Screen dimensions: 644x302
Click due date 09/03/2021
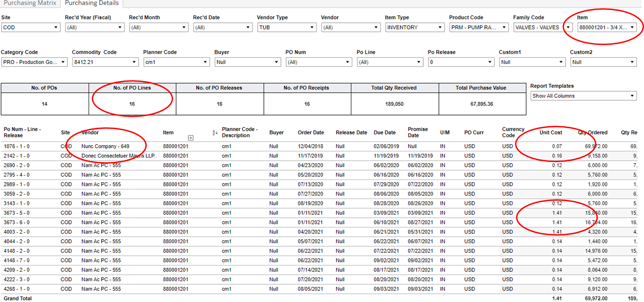387,289
